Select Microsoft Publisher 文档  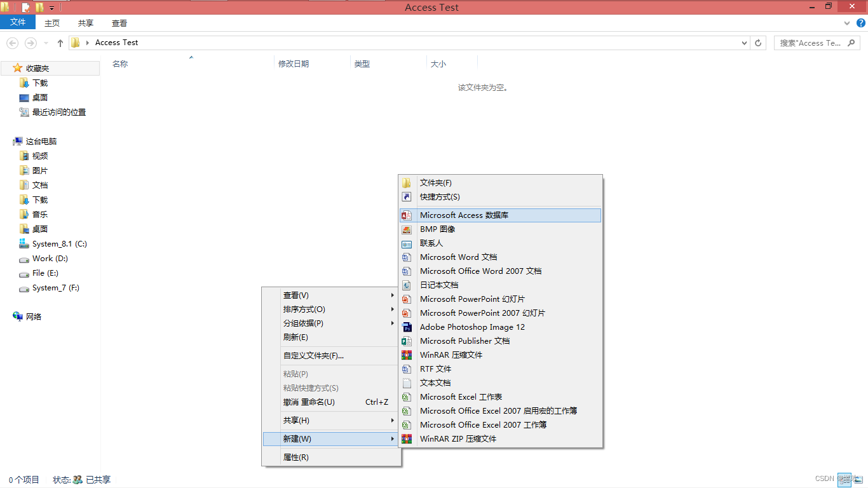pos(500,341)
